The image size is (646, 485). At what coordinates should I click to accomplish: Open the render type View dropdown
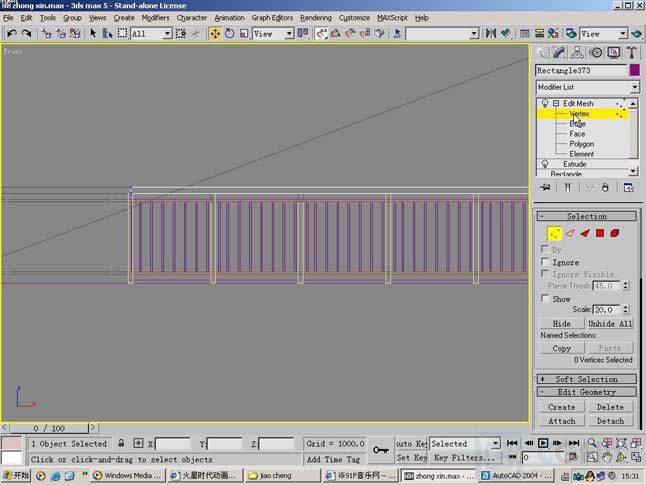click(x=604, y=34)
